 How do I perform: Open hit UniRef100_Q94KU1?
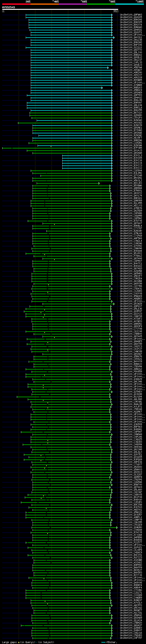pos(131,30)
